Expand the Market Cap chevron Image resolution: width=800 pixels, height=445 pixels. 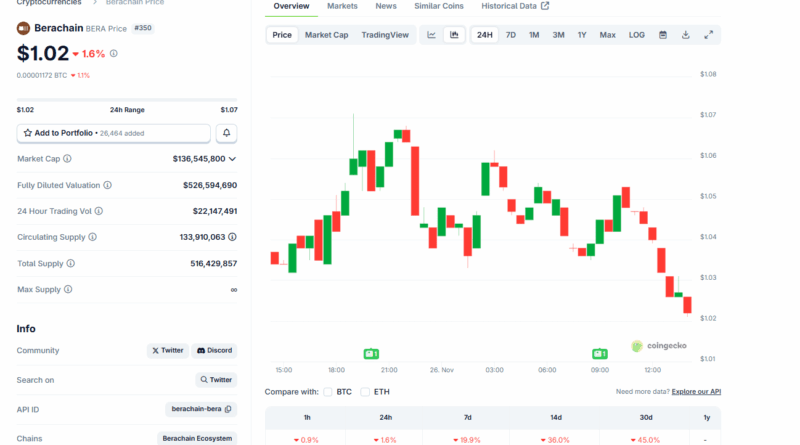(233, 159)
